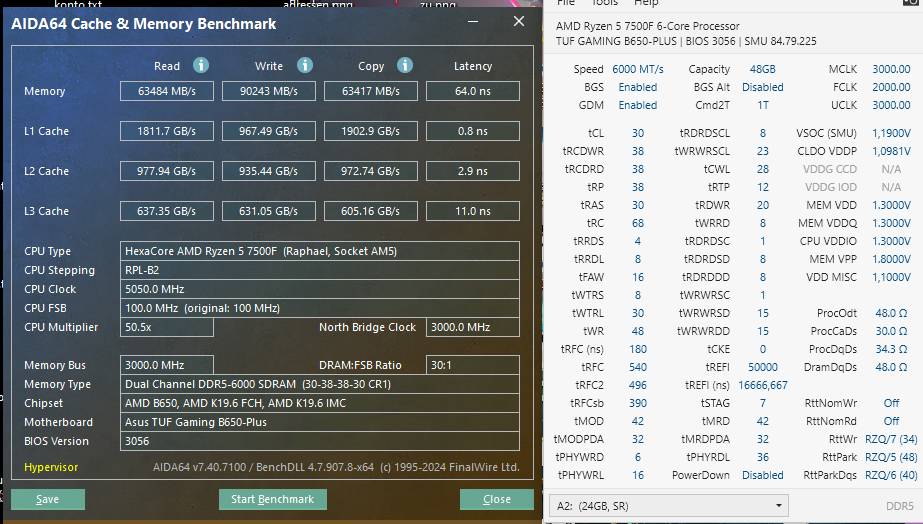Click Start Benchmark button
Viewport: 923px width, 524px height.
(273, 499)
